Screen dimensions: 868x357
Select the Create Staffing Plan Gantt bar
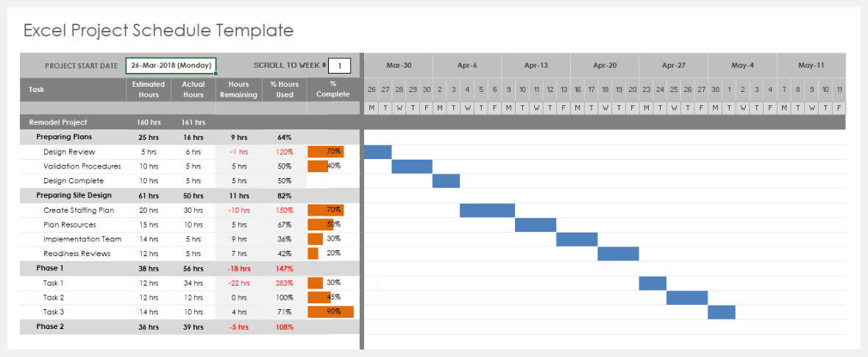pyautogui.click(x=487, y=211)
